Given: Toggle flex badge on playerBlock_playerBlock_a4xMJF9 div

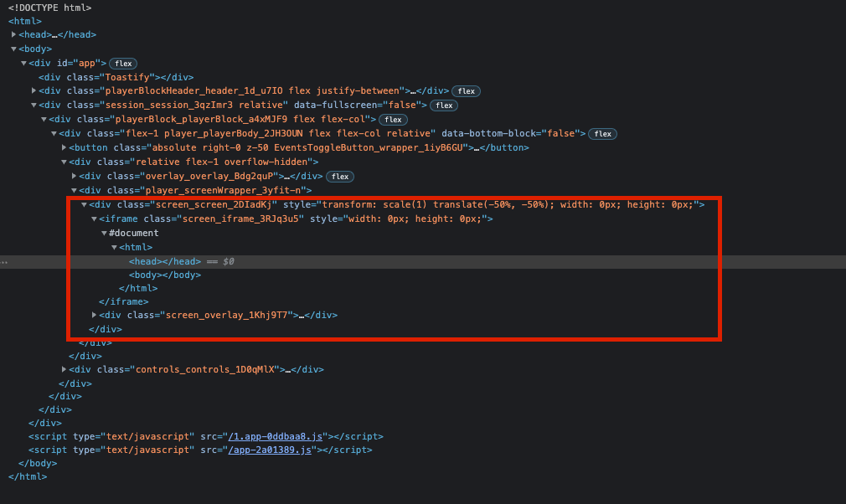Looking at the screenshot, I should click(x=392, y=119).
